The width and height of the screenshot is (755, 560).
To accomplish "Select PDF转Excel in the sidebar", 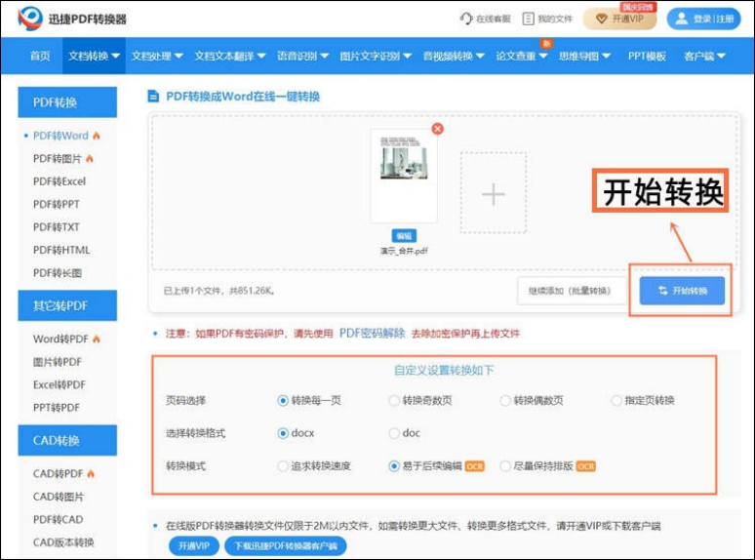I will pos(60,181).
